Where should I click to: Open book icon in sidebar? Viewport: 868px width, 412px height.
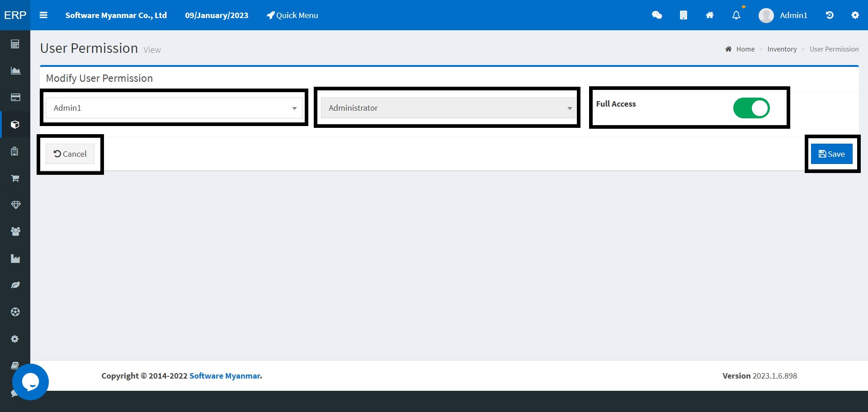pyautogui.click(x=15, y=365)
